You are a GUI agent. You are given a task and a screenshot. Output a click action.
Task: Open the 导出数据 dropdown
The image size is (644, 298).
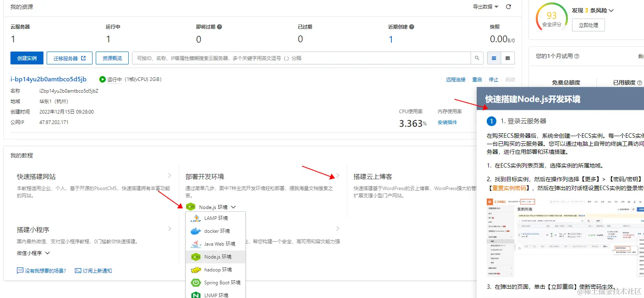pyautogui.click(x=486, y=7)
